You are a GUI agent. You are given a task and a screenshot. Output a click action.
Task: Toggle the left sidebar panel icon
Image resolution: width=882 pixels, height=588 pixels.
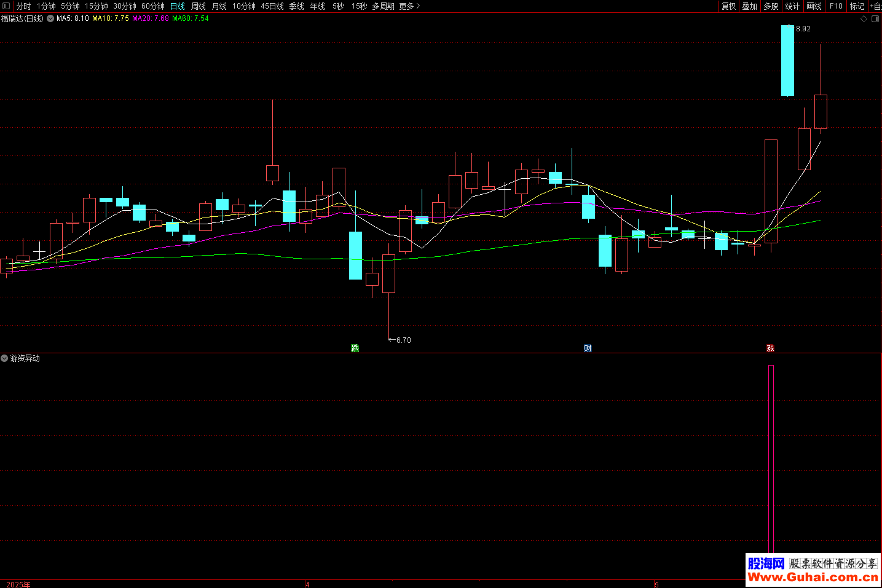click(6, 6)
